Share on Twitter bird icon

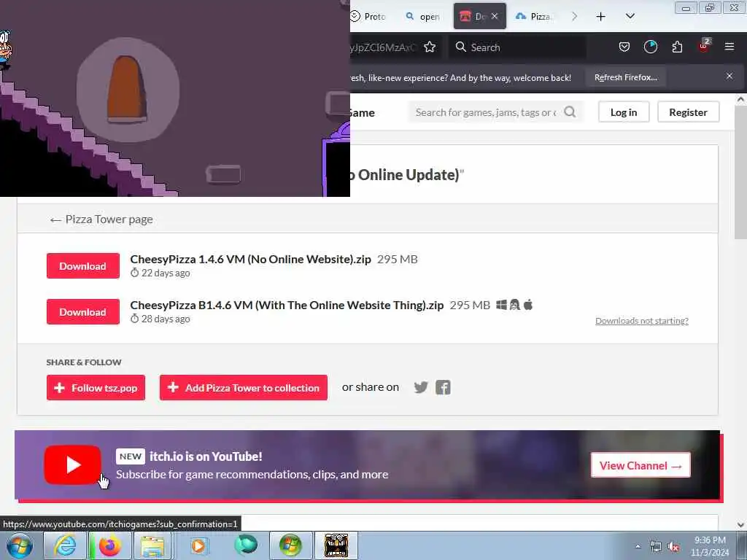pos(421,387)
